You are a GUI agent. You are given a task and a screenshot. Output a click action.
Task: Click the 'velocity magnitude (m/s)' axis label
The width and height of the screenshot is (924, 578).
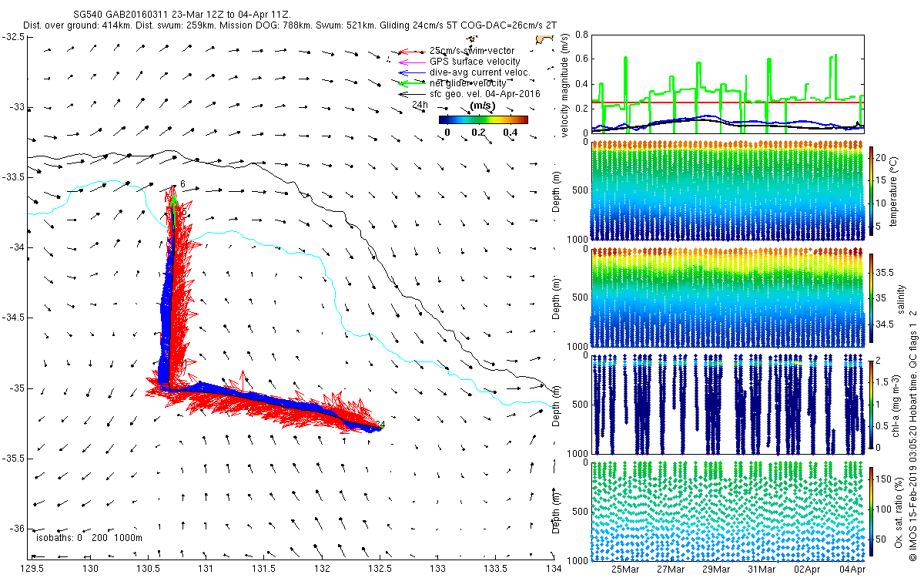pos(564,85)
